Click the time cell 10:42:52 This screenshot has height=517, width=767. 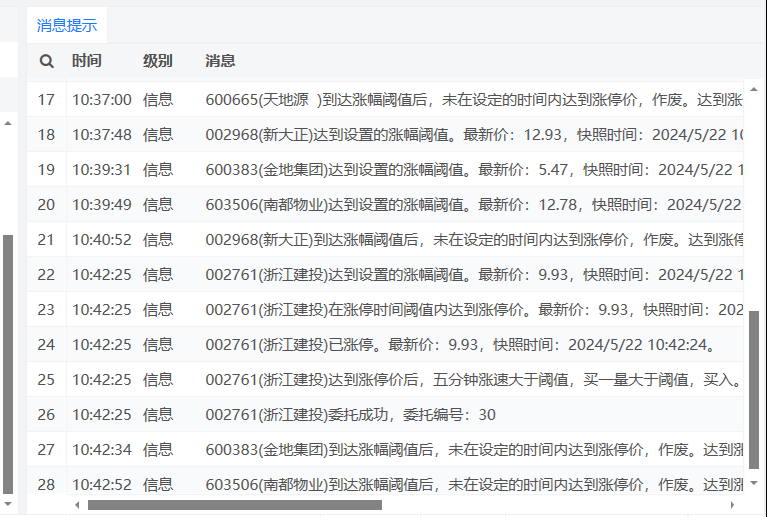coord(102,485)
